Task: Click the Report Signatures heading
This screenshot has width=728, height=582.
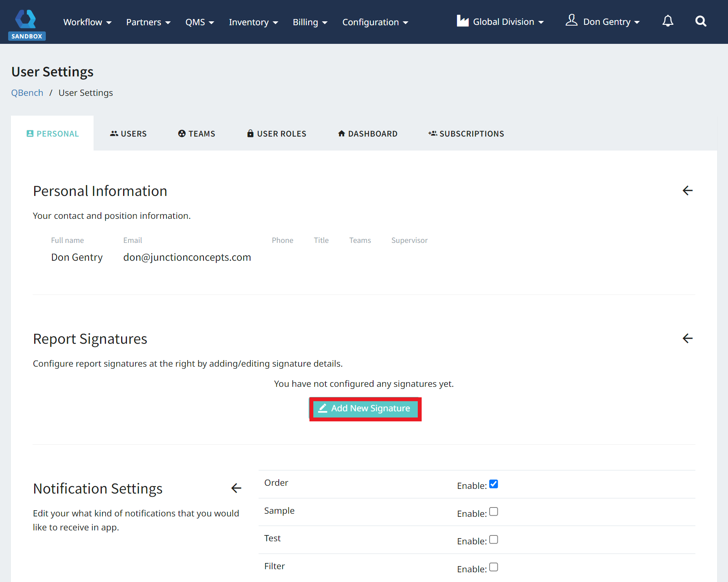Action: coord(90,339)
